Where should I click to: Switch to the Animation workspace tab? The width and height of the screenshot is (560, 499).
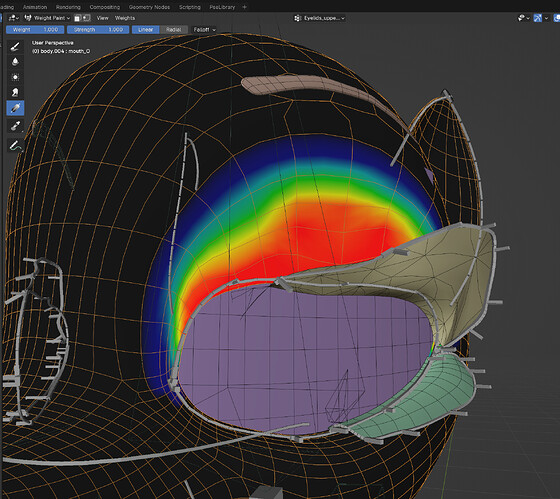click(x=35, y=7)
